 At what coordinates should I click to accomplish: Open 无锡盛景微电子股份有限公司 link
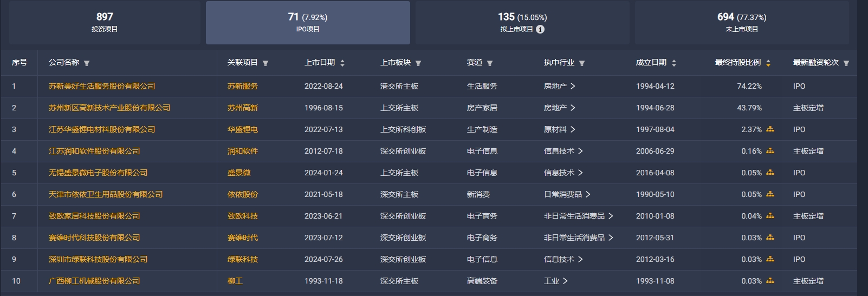tap(98, 173)
